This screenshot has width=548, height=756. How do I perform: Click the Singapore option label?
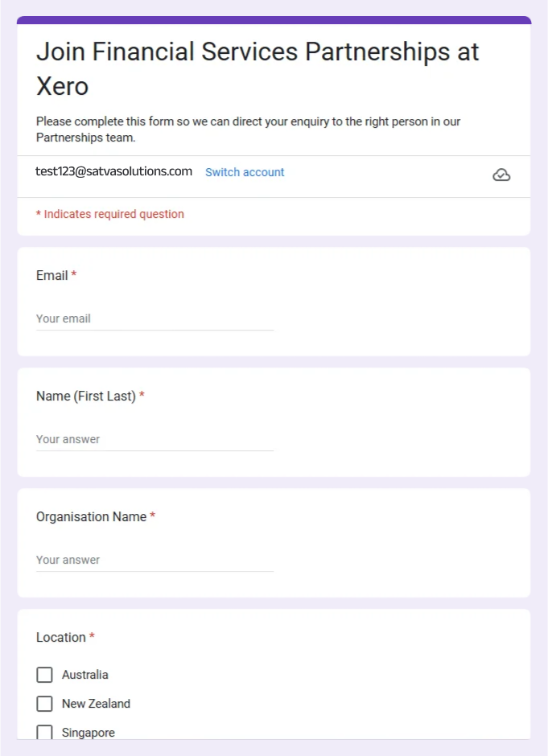point(89,733)
